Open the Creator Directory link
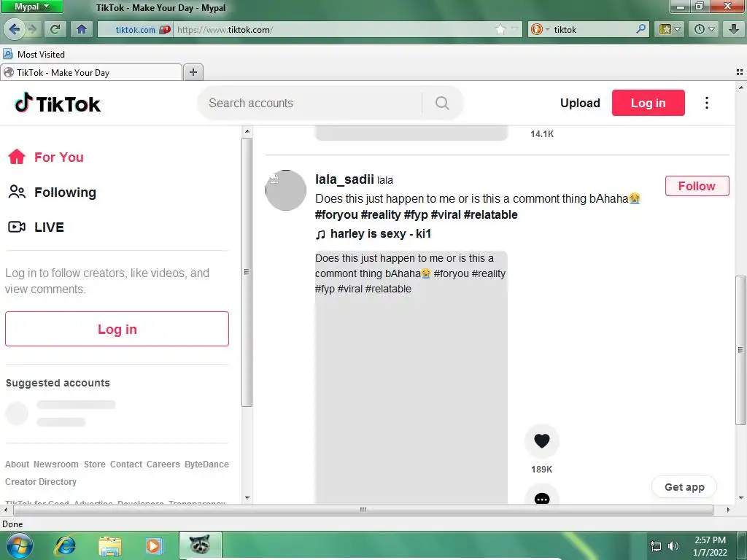747x560 pixels. (x=41, y=482)
